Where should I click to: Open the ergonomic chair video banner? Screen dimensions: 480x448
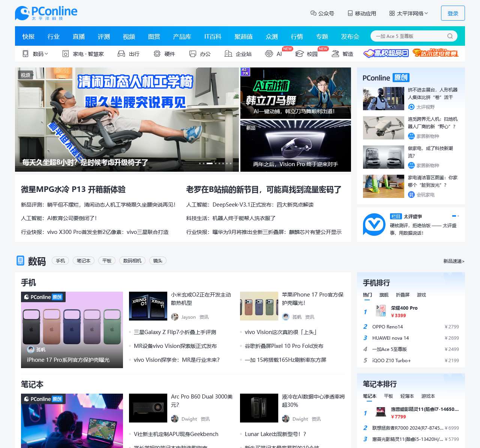[127, 120]
